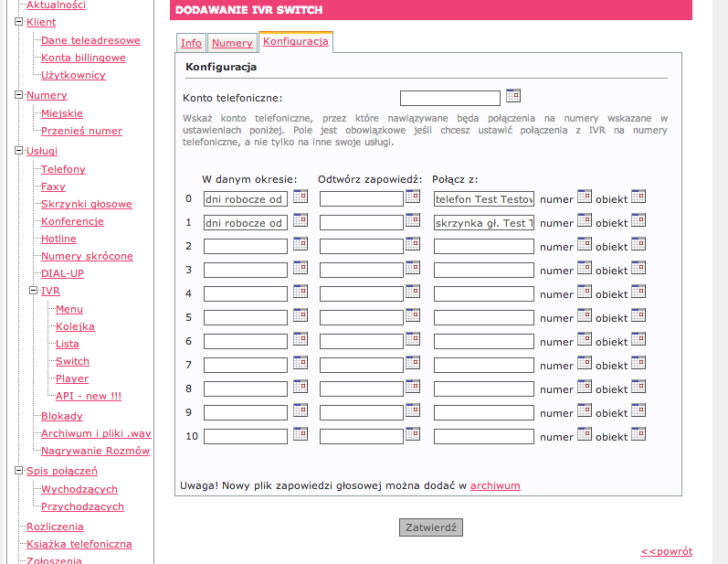The width and height of the screenshot is (728, 564).
Task: Open period picker icon in row 2
Action: coord(301,243)
